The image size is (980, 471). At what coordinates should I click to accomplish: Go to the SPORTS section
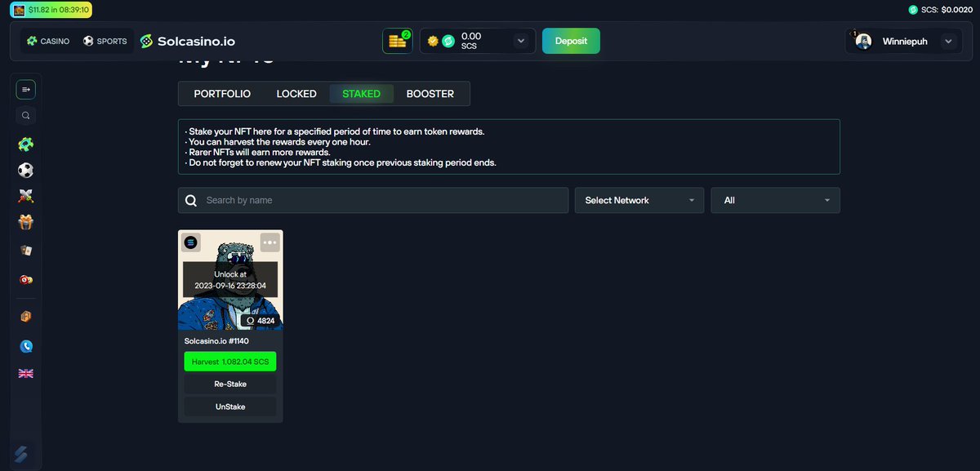105,41
